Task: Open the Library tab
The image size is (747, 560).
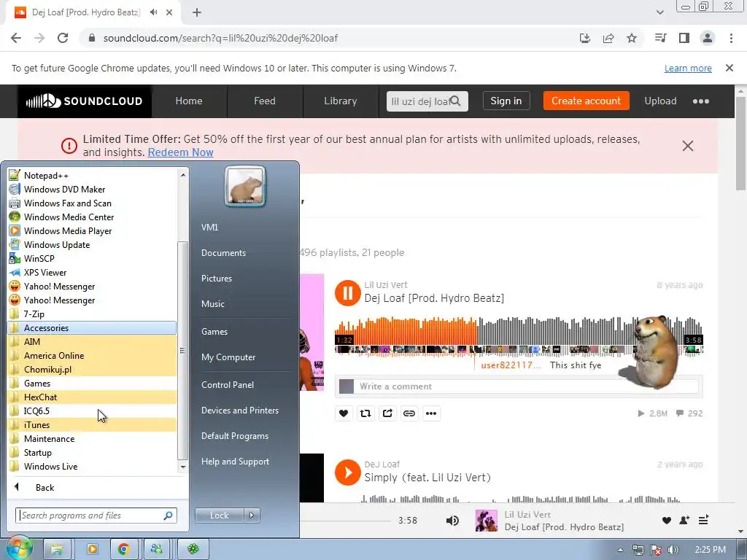Action: tap(340, 101)
